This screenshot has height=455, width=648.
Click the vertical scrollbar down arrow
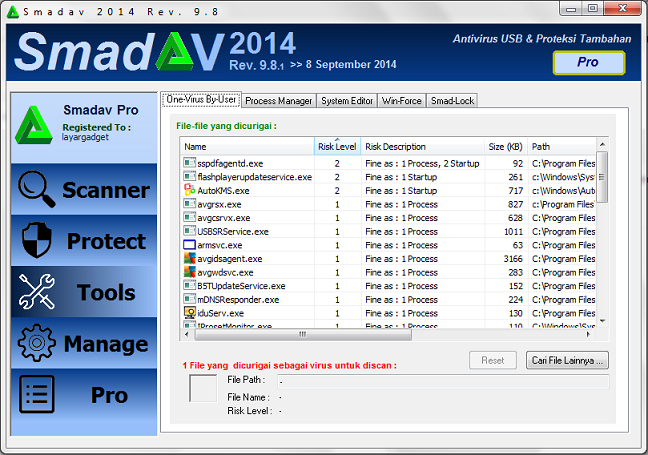point(602,321)
